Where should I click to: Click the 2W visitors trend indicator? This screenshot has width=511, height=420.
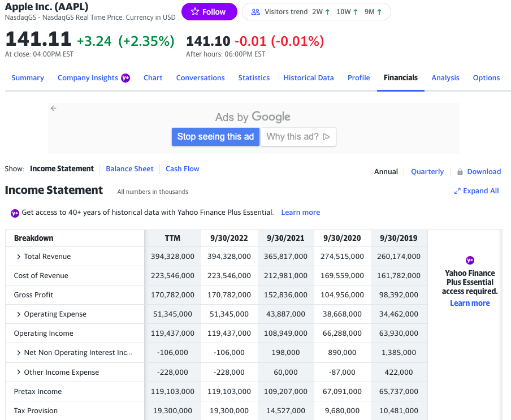[x=321, y=12]
